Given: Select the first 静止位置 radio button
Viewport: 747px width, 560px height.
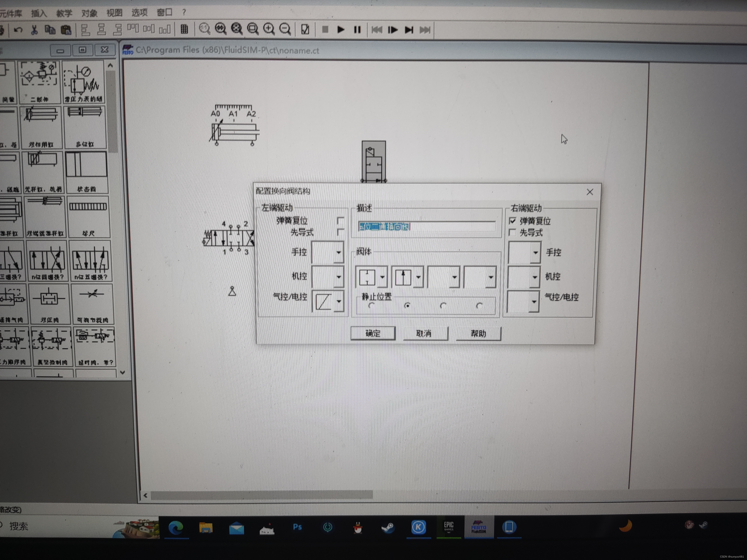Looking at the screenshot, I should pyautogui.click(x=371, y=306).
